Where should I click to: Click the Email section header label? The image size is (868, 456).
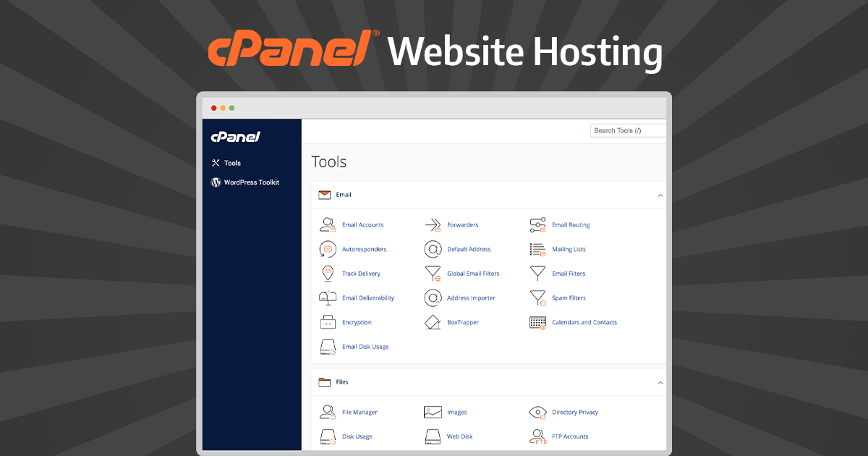pyautogui.click(x=344, y=195)
